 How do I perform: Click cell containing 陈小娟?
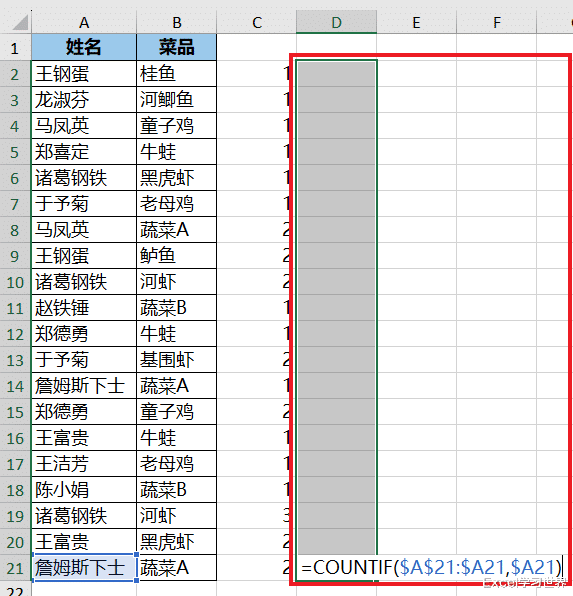(84, 490)
